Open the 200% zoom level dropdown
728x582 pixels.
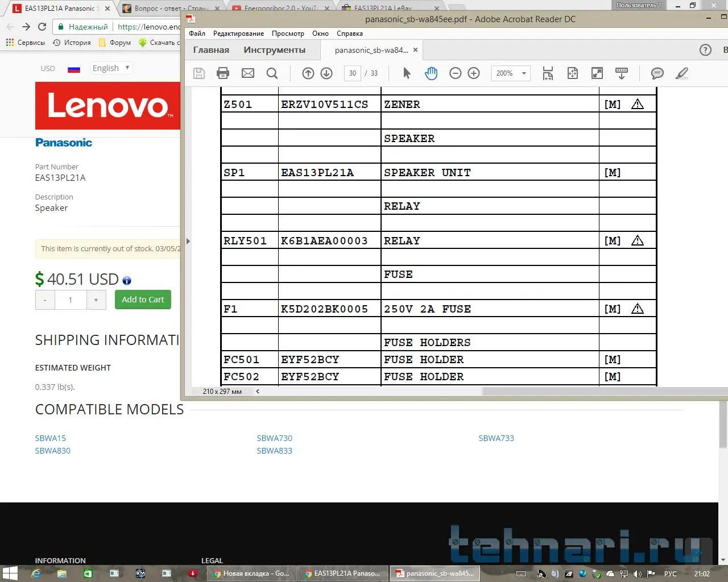click(x=511, y=73)
